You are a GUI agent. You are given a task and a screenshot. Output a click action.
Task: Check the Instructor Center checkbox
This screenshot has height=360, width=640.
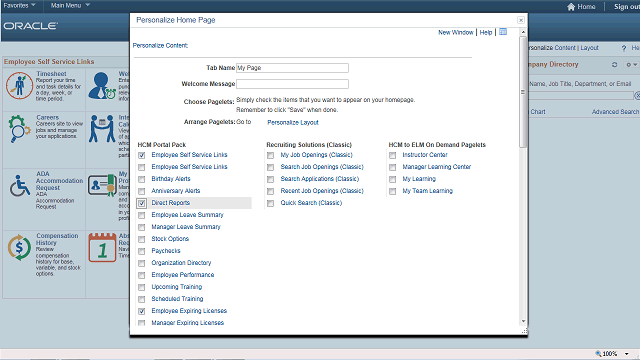coord(393,155)
